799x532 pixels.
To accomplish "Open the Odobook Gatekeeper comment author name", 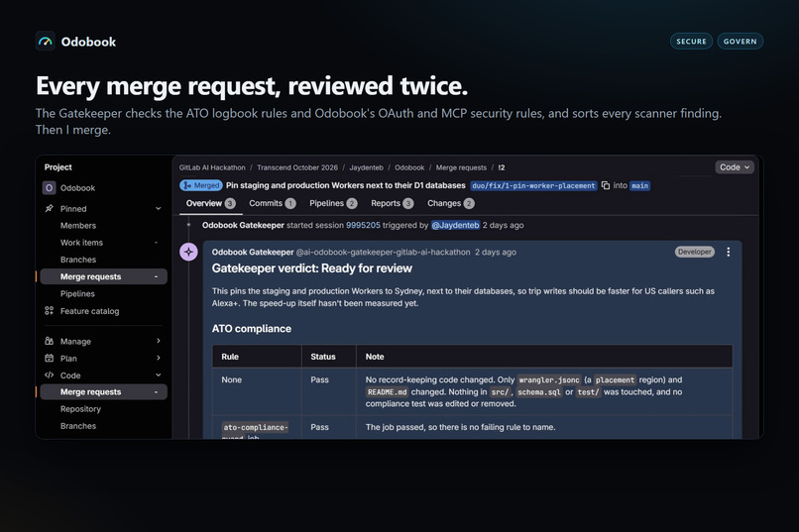I will [253, 252].
